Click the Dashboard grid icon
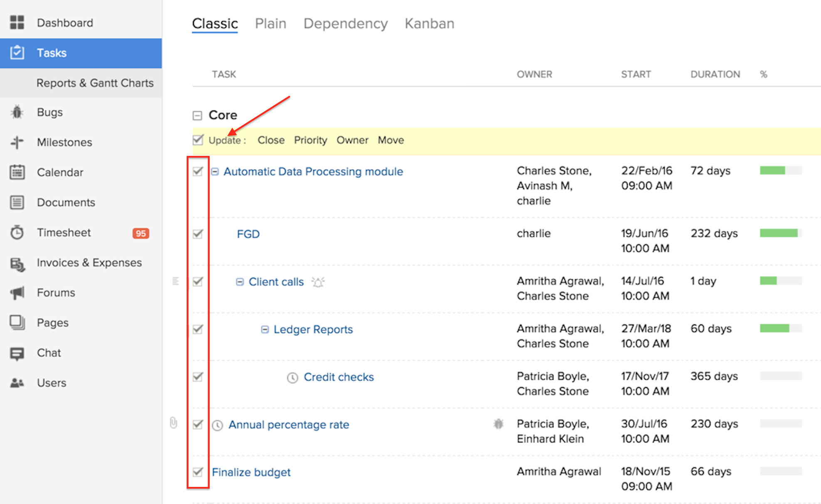Screen dimensions: 821x504 [17, 22]
